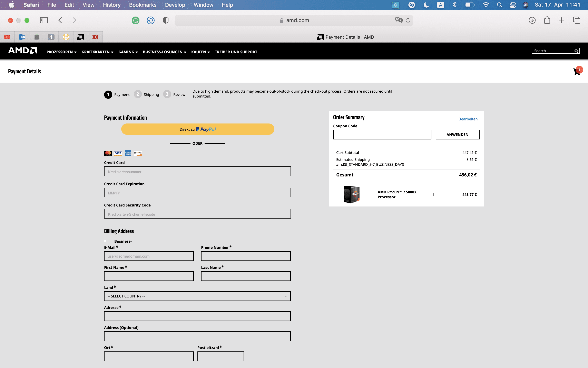Go forward with the forward arrow

click(74, 20)
